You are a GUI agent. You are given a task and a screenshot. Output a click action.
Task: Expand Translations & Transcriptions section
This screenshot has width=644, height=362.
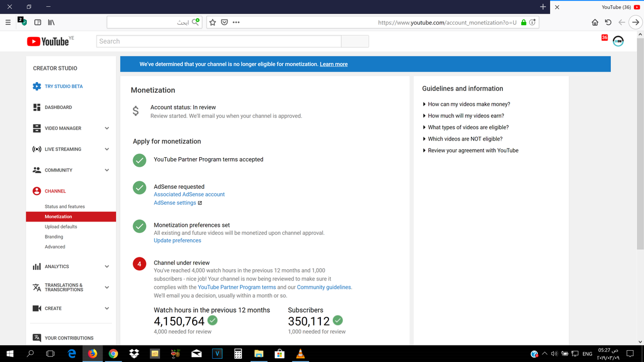coord(107,287)
